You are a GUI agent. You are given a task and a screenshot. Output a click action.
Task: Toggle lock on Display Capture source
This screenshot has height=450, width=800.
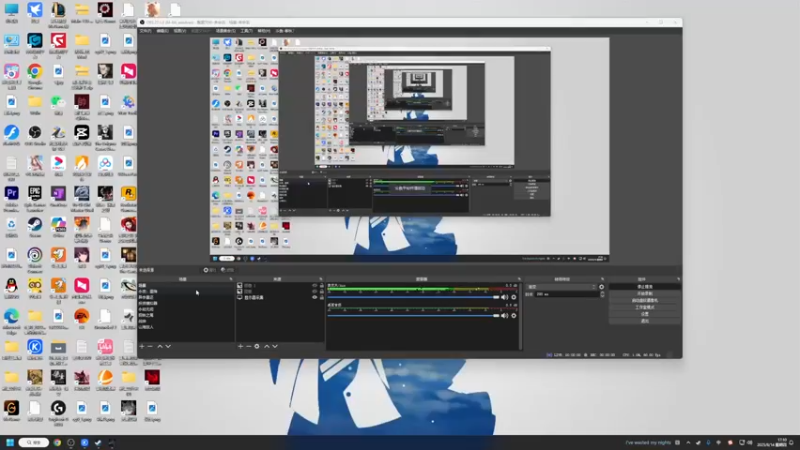click(321, 297)
